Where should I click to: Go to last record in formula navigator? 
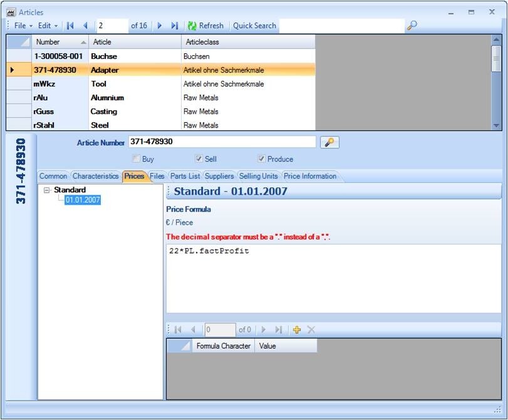click(278, 330)
